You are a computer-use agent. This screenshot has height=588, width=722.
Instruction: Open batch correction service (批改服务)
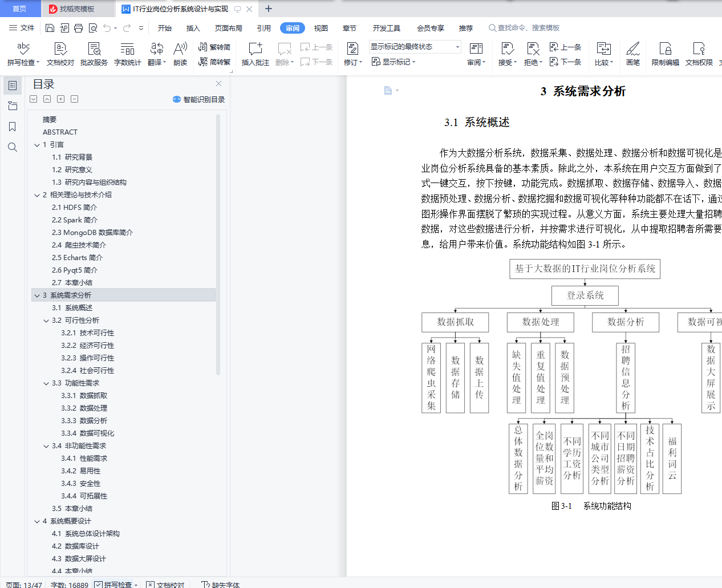pos(94,54)
